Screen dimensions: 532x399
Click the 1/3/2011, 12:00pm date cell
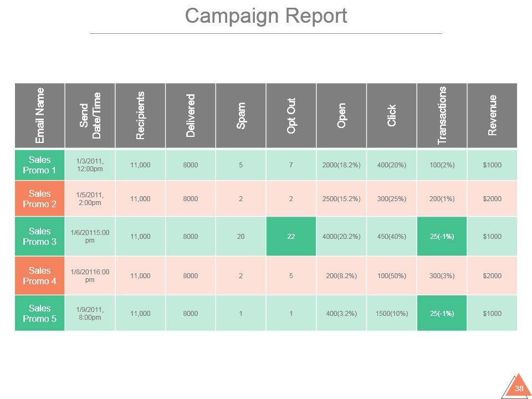pos(90,165)
